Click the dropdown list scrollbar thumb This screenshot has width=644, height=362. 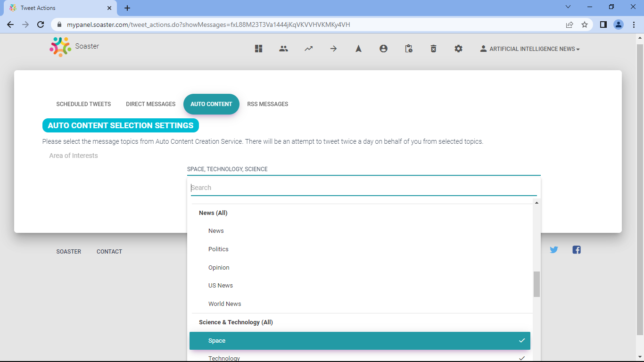537,284
